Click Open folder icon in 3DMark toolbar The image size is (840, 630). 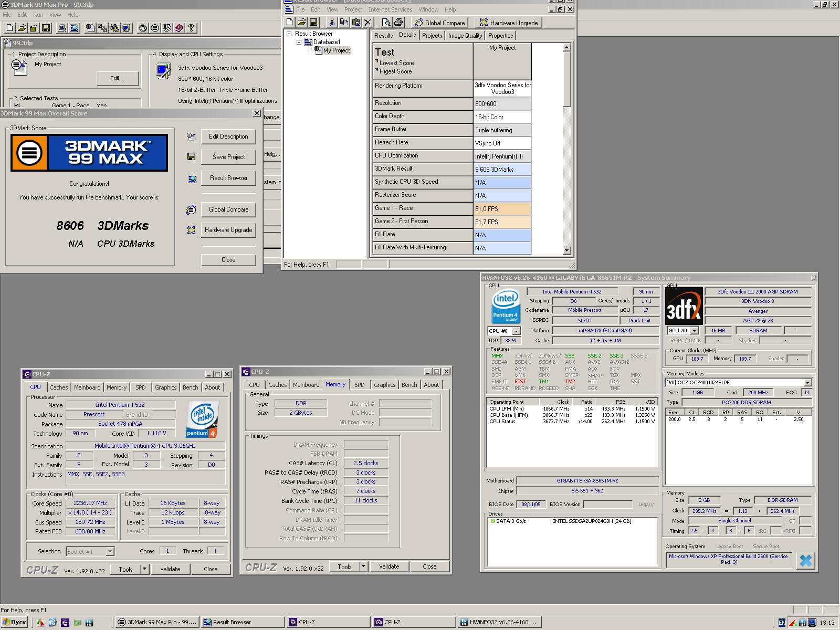coord(22,28)
